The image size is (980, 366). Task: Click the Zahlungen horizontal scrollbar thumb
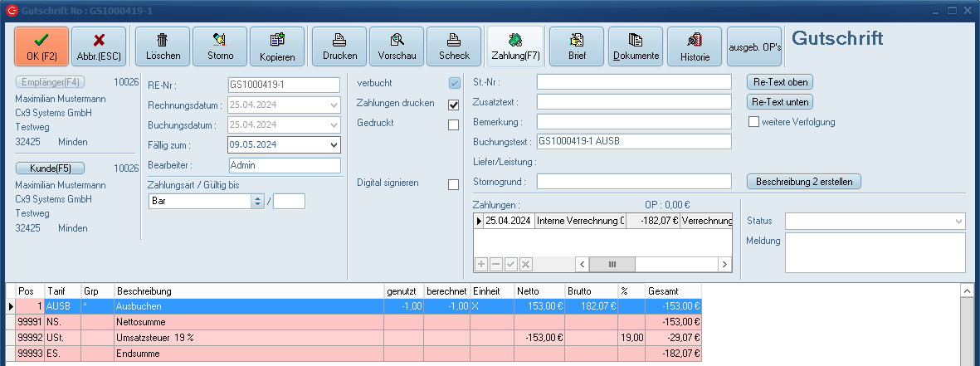pos(612,264)
